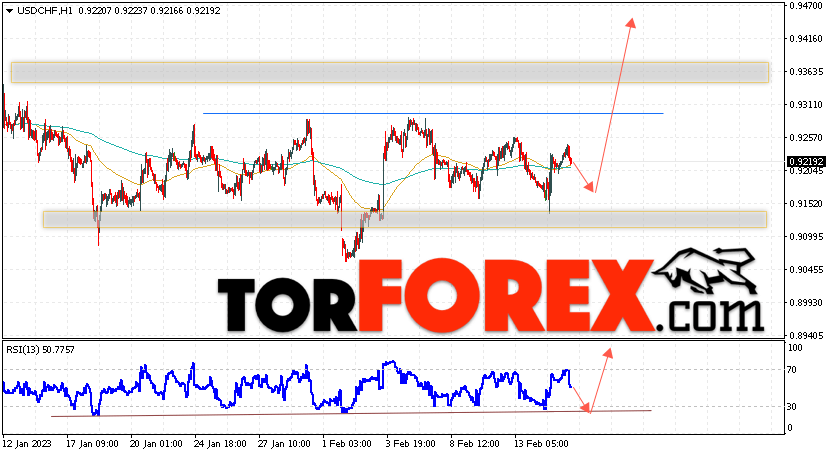
Task: Select the RSI 30 scale value
Action: (792, 407)
